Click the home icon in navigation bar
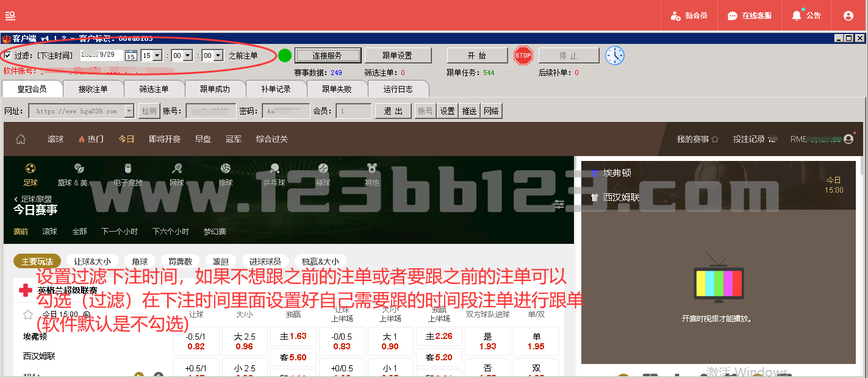Image resolution: width=868 pixels, height=378 pixels. pos(21,139)
